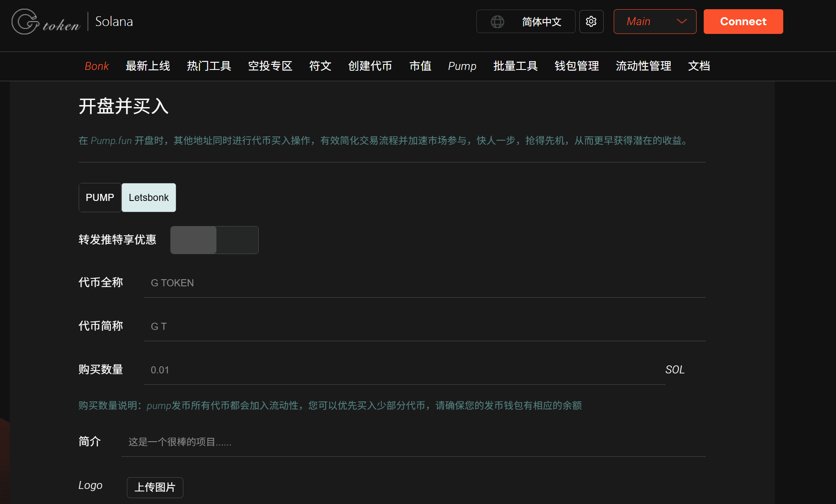Click the 上传图片 upload button
Viewport: 836px width, 504px height.
(155, 487)
